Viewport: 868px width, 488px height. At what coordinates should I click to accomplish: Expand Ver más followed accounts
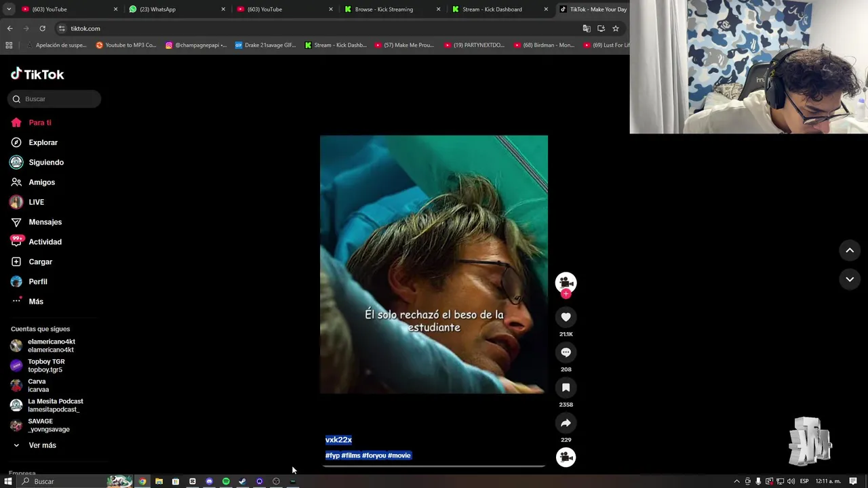coord(42,445)
